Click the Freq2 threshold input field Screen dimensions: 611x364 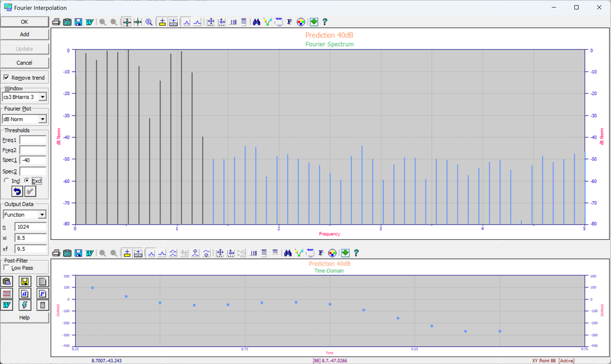tap(33, 150)
